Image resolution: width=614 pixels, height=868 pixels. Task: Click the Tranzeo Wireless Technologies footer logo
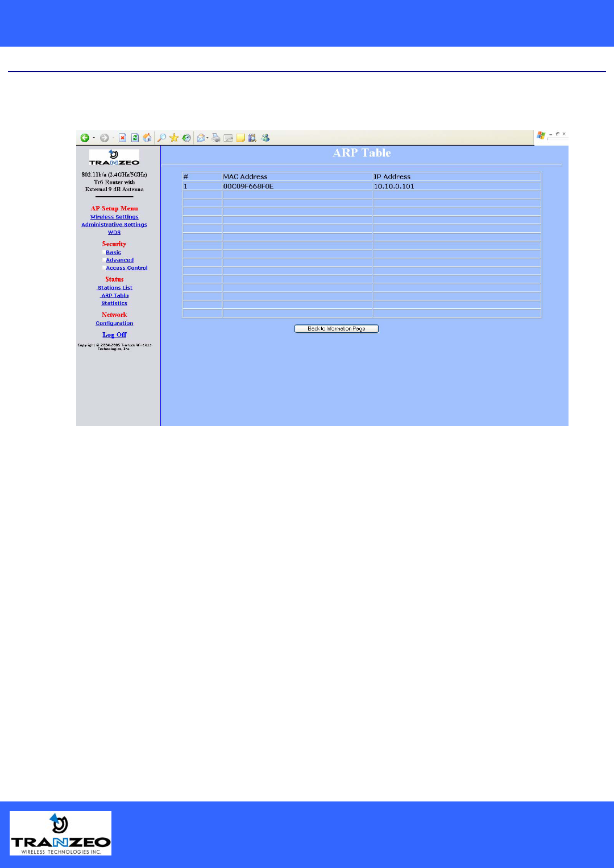(61, 833)
